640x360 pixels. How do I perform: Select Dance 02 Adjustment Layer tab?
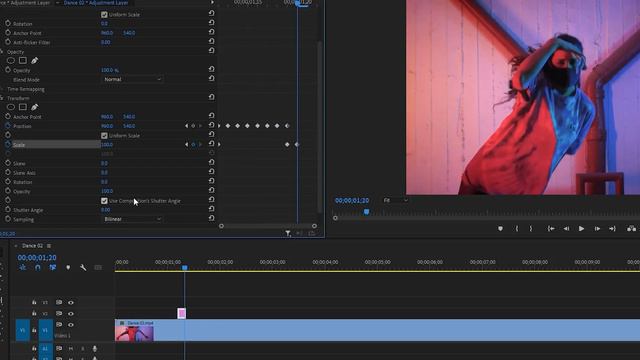coord(96,3)
